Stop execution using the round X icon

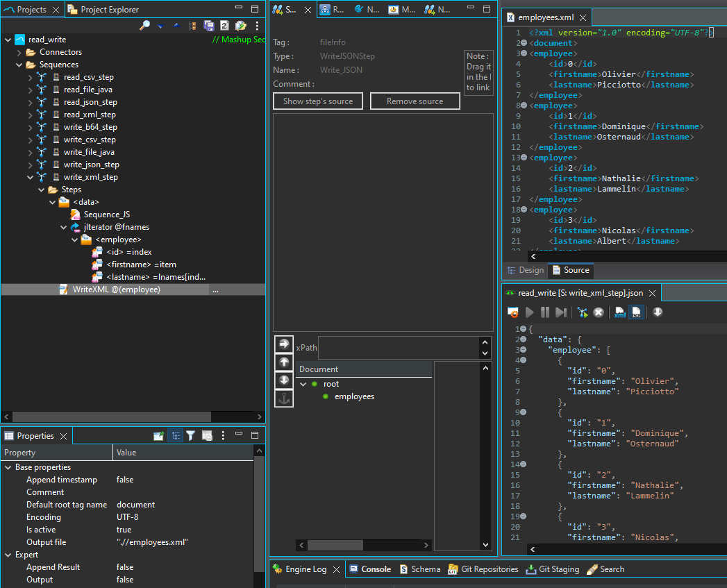598,312
